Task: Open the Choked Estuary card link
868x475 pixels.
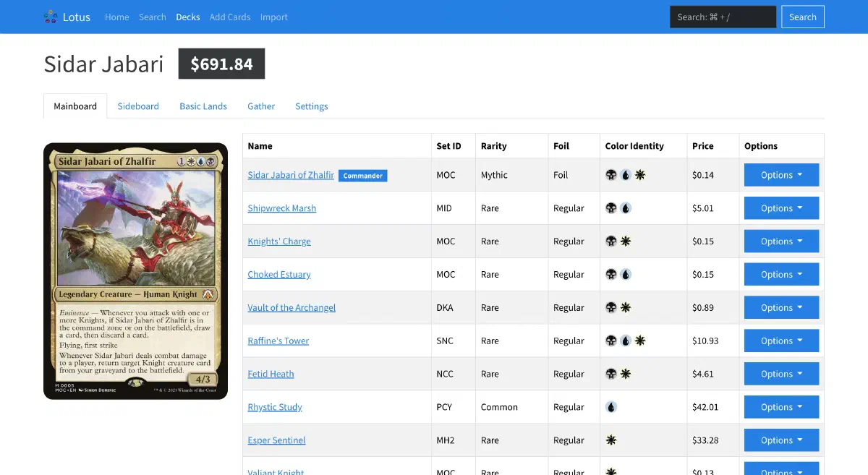Action: tap(279, 275)
